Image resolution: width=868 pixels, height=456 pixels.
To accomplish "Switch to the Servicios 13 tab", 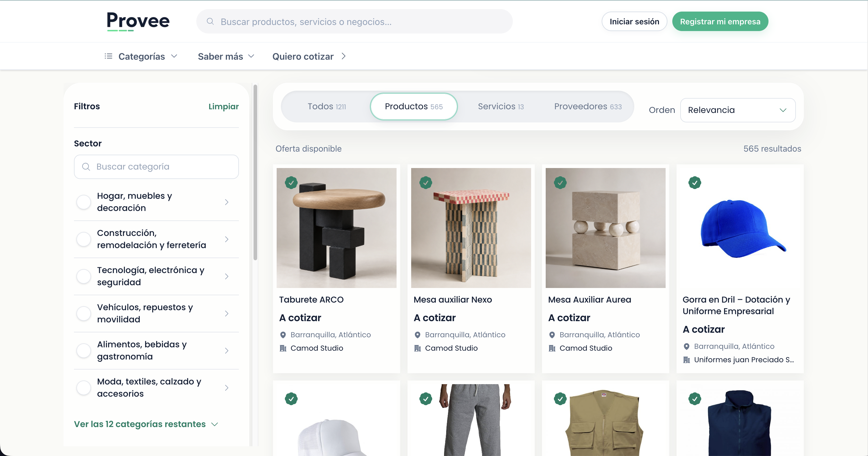I will point(501,107).
